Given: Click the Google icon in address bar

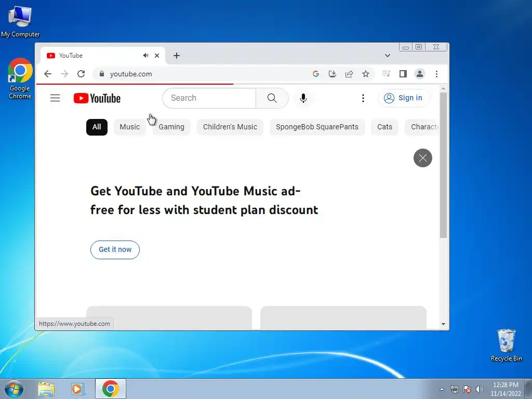Looking at the screenshot, I should pyautogui.click(x=315, y=74).
